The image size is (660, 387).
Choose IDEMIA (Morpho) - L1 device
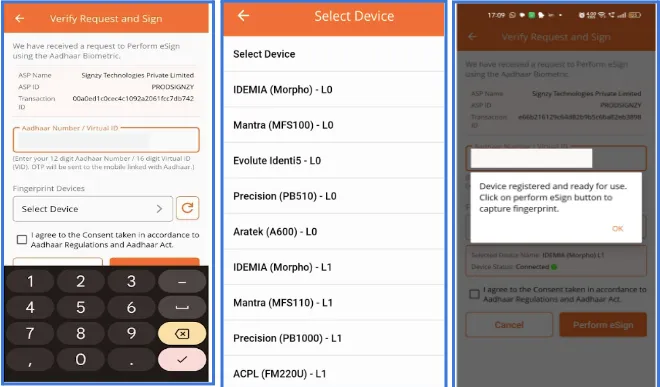334,267
